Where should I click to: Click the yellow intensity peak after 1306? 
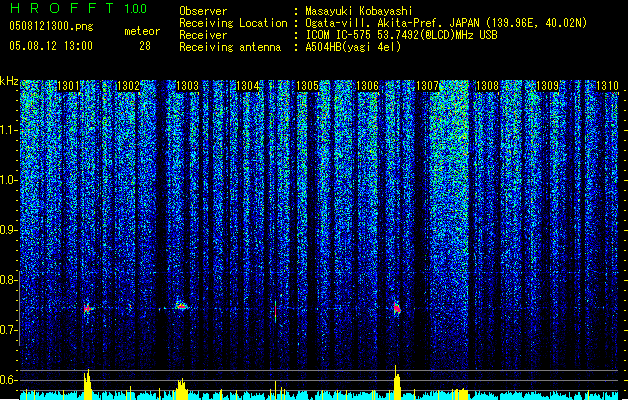pyautogui.click(x=397, y=382)
